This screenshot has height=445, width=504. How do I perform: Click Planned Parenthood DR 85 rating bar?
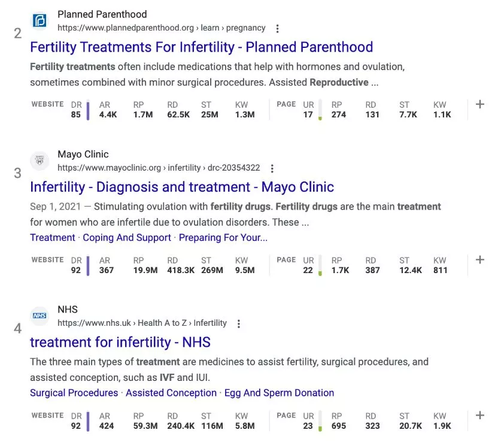[x=88, y=110]
